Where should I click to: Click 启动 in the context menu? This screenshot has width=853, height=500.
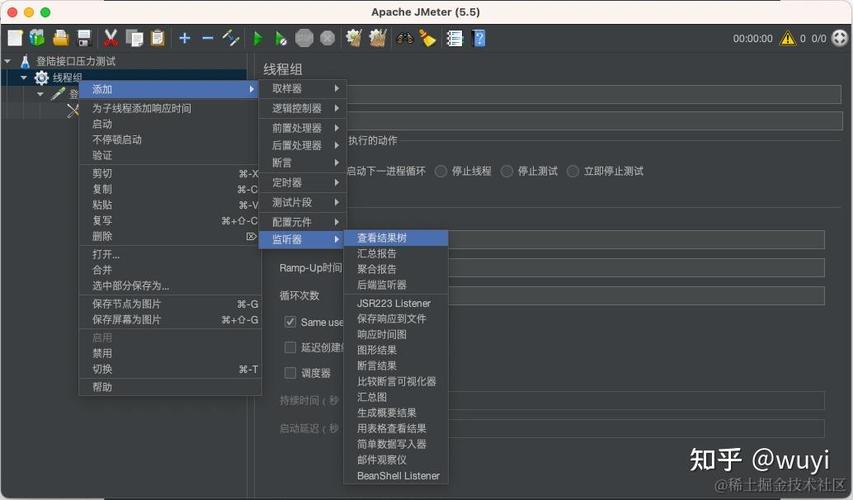(170, 124)
